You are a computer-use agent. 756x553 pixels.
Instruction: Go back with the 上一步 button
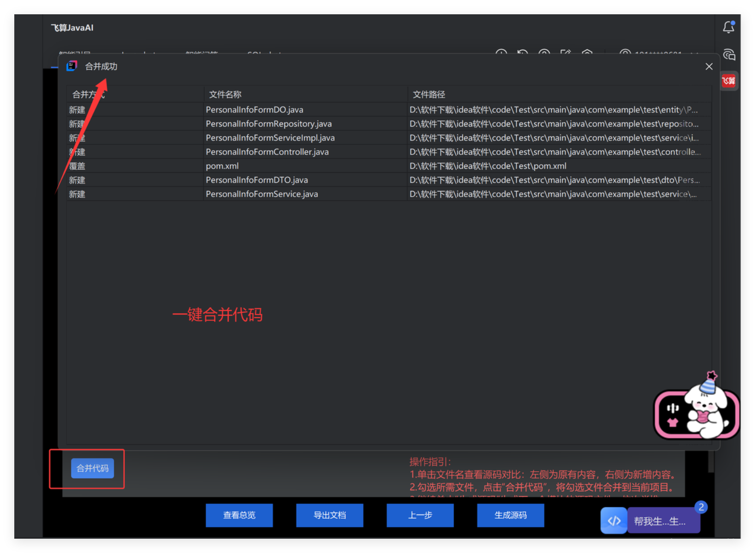420,515
